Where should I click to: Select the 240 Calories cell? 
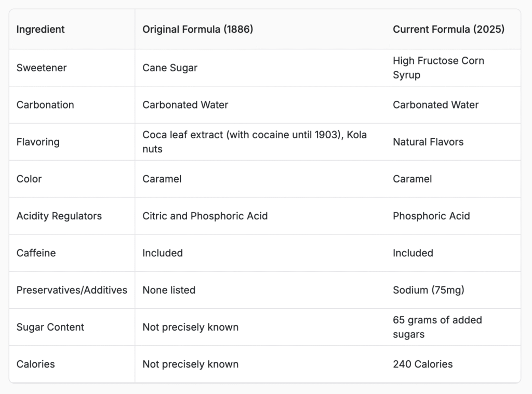(423, 364)
